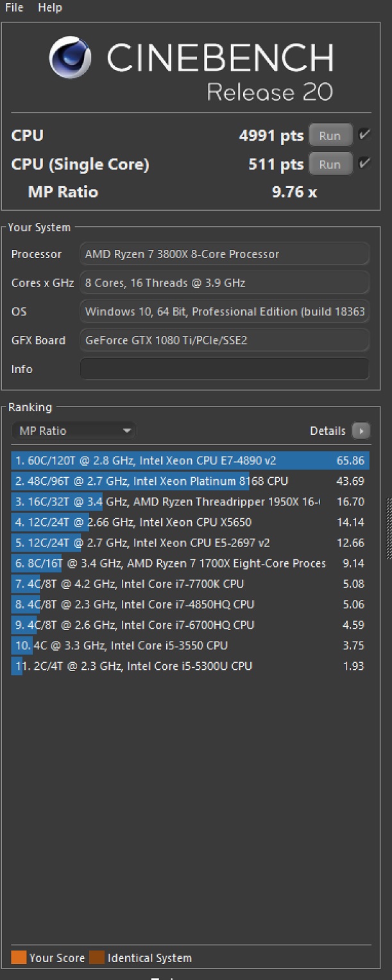
Task: Click the Processor field
Action: [x=225, y=254]
